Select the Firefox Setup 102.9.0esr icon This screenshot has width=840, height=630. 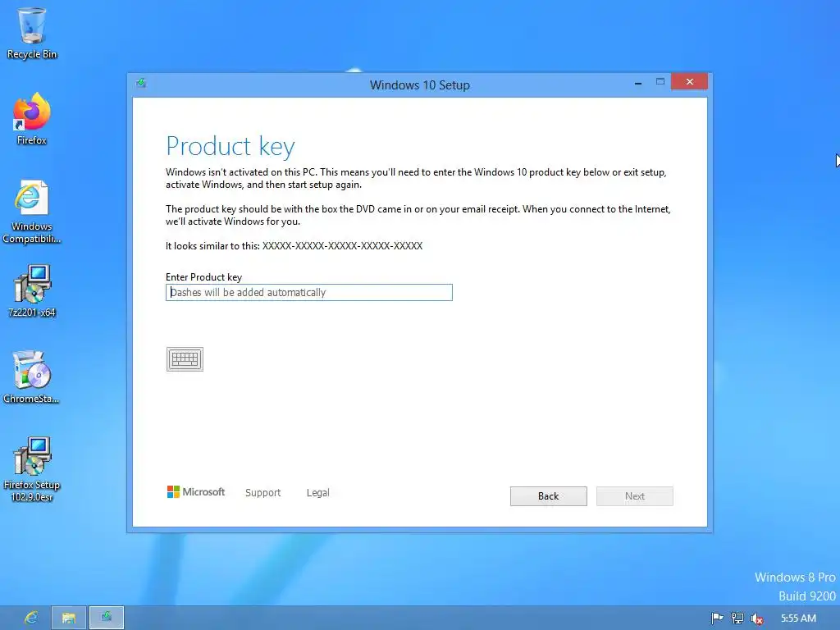point(32,469)
